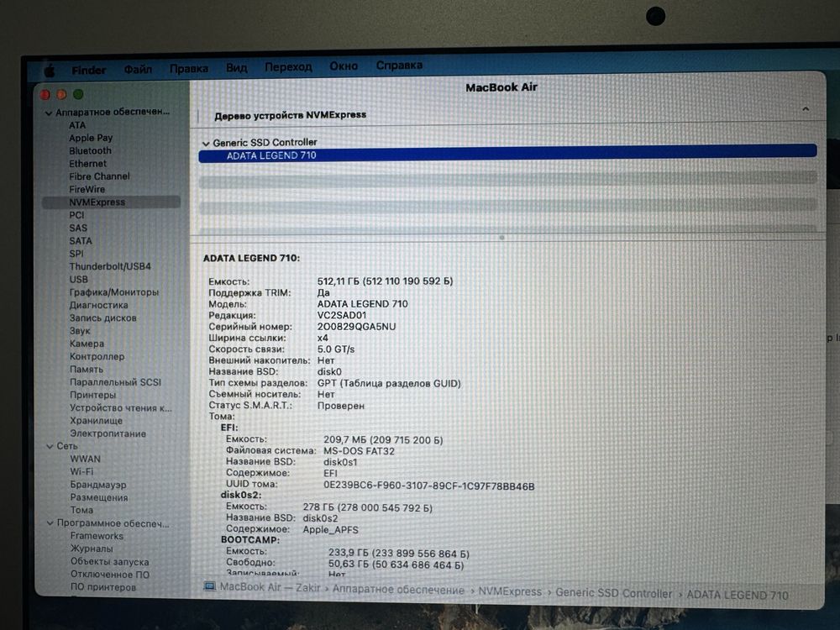Click MacBook Air — Zakir in path bar
The width and height of the screenshot is (840, 630).
point(270,587)
